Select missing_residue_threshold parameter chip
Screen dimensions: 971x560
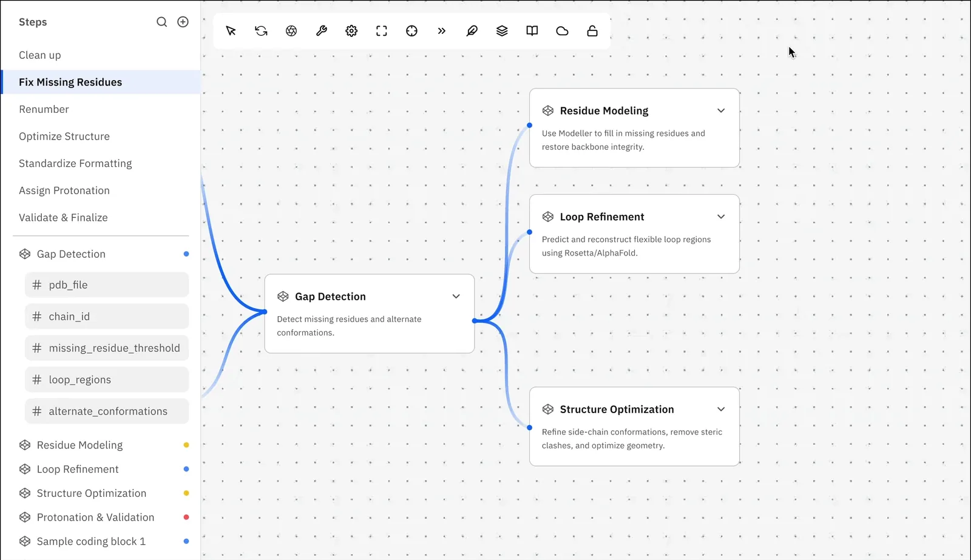click(107, 348)
